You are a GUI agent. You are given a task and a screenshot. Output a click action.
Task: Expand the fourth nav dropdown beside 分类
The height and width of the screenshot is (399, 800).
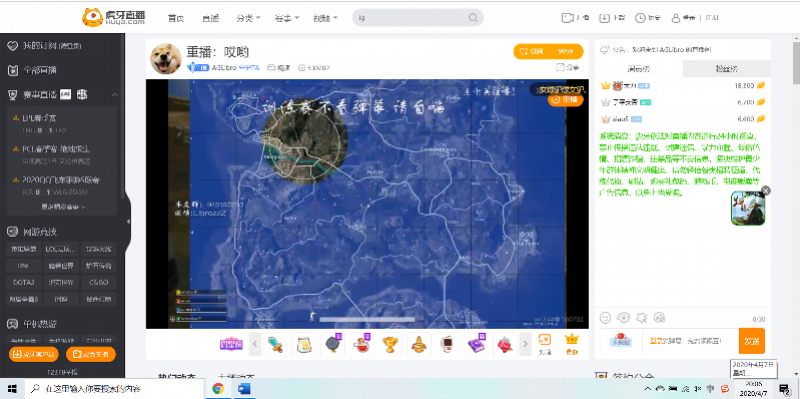click(x=287, y=18)
